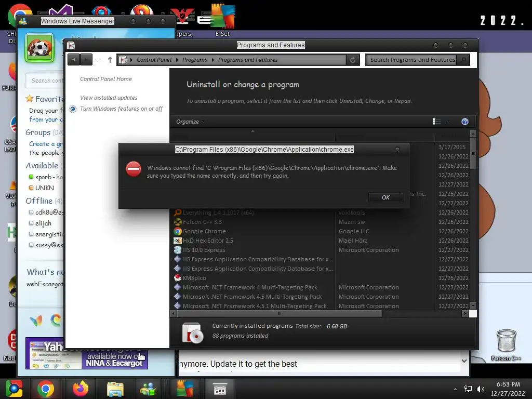
Task: Open Chrome from the taskbar
Action: [x=46, y=389]
